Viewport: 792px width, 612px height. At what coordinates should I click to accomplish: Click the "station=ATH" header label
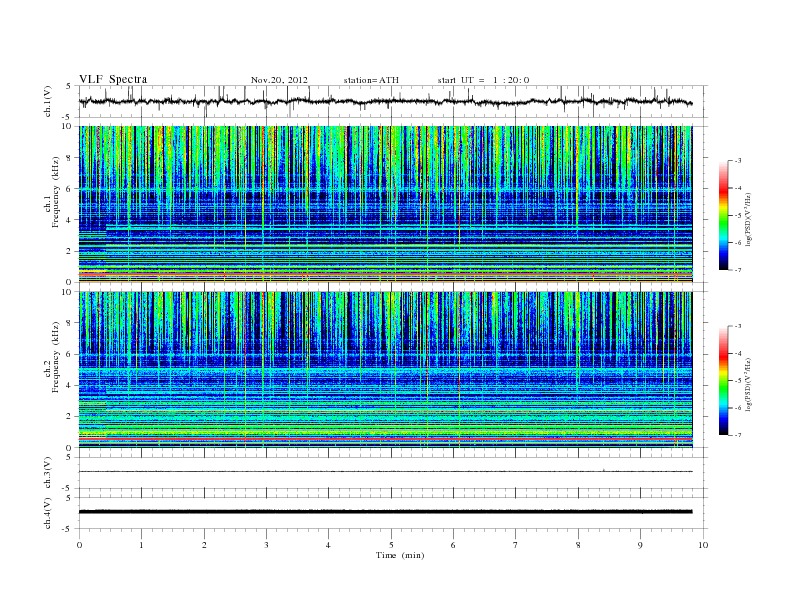(371, 80)
